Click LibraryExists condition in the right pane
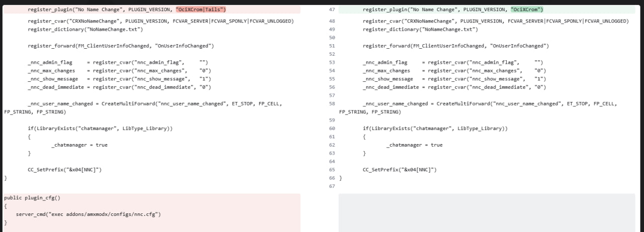 pos(435,129)
